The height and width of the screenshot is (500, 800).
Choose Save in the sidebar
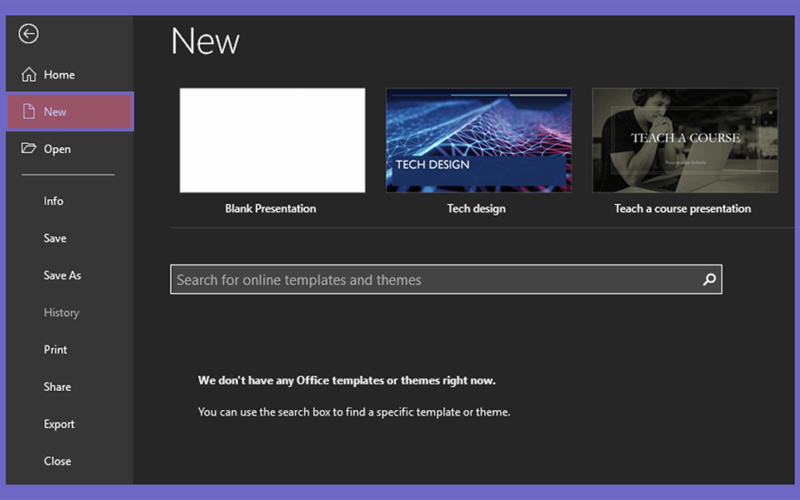tap(55, 238)
